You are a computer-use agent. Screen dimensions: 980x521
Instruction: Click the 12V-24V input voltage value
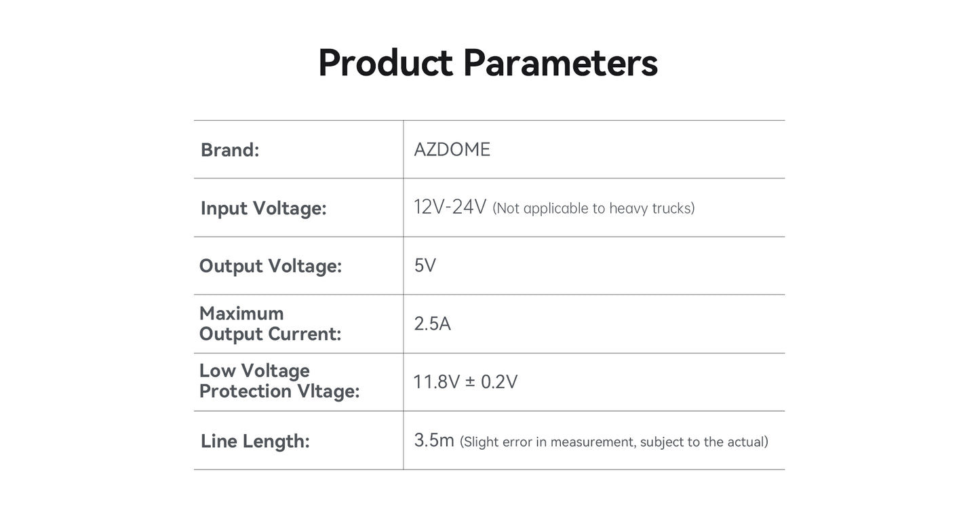click(x=450, y=207)
